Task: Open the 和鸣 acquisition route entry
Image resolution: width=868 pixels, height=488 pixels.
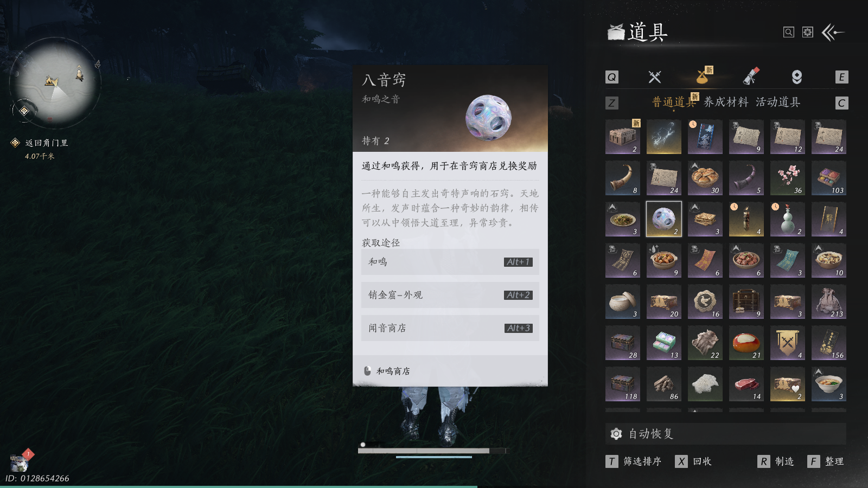Action: (450, 262)
